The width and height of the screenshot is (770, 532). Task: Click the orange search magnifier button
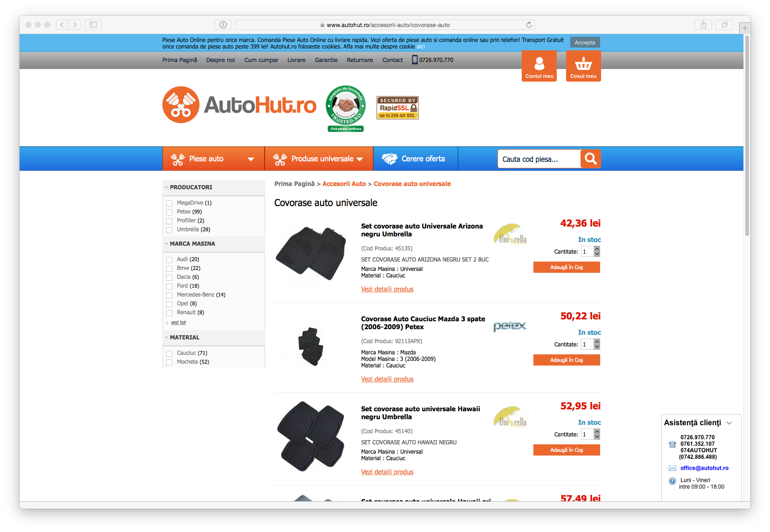(590, 159)
